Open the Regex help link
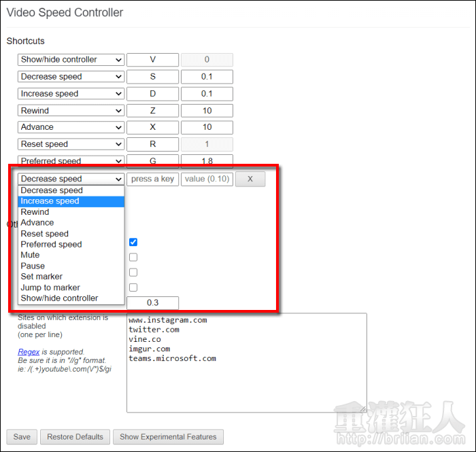This screenshot has width=476, height=452. pos(29,352)
